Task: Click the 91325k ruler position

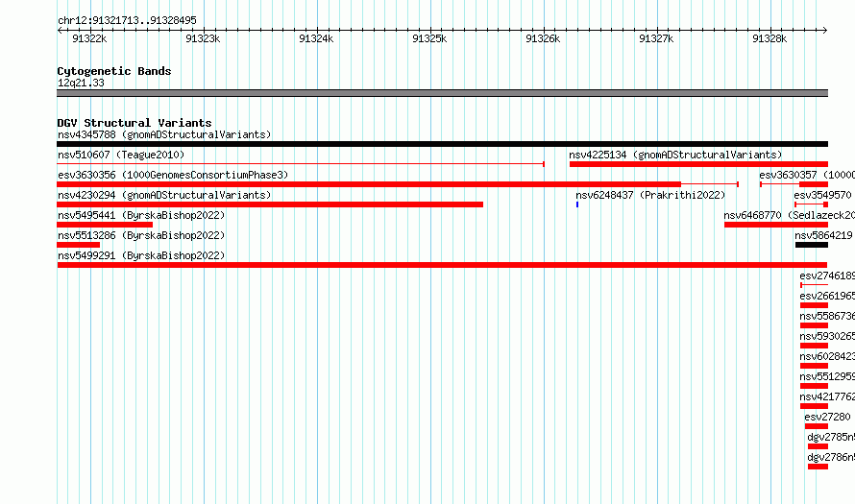Action: [x=429, y=38]
